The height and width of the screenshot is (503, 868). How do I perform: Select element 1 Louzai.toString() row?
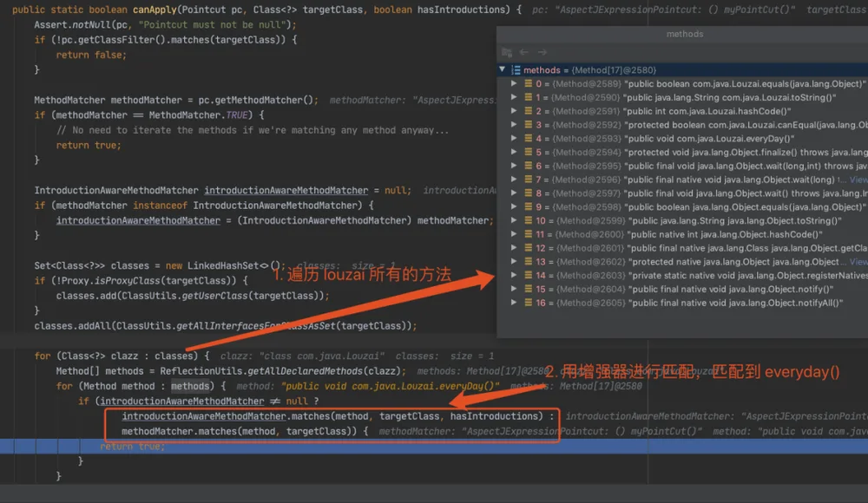coord(682,97)
